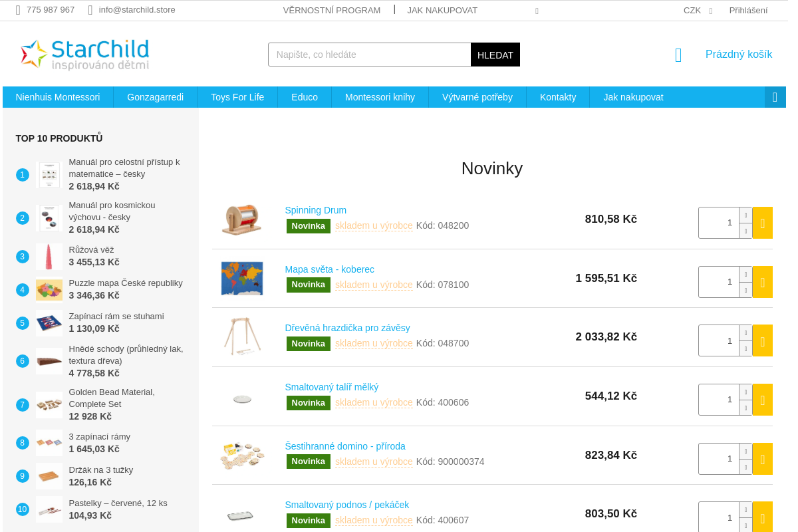798x532 pixels.
Task: Click phone icon beside 775 987 967
Action: click(x=18, y=10)
